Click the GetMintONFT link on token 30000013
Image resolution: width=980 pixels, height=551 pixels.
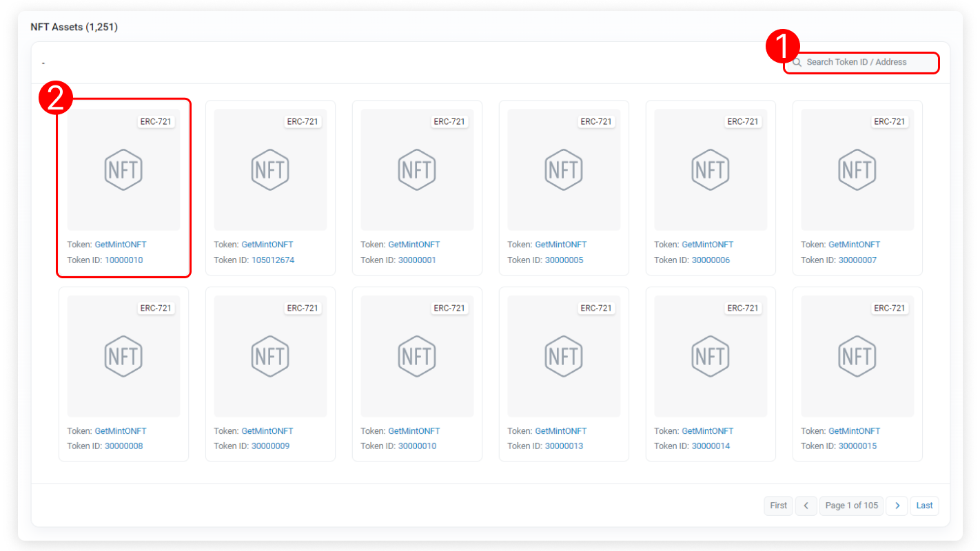click(x=560, y=431)
